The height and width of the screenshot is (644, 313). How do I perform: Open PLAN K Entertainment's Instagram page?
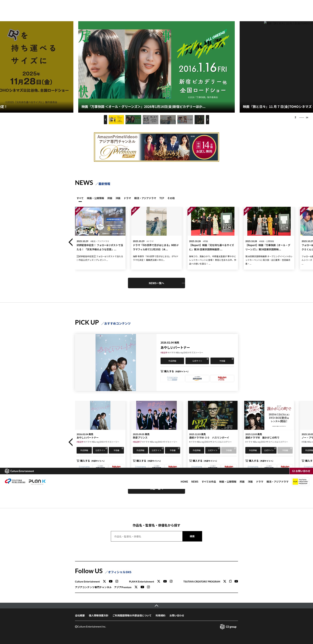171,581
